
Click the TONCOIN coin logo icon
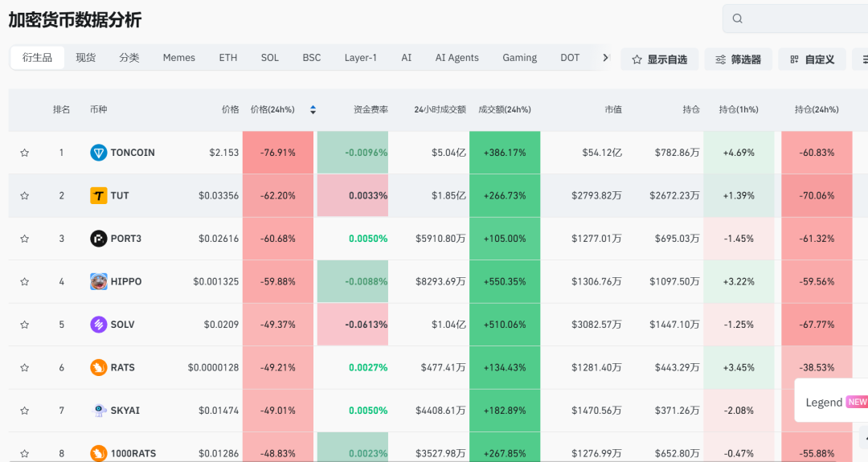pos(98,153)
